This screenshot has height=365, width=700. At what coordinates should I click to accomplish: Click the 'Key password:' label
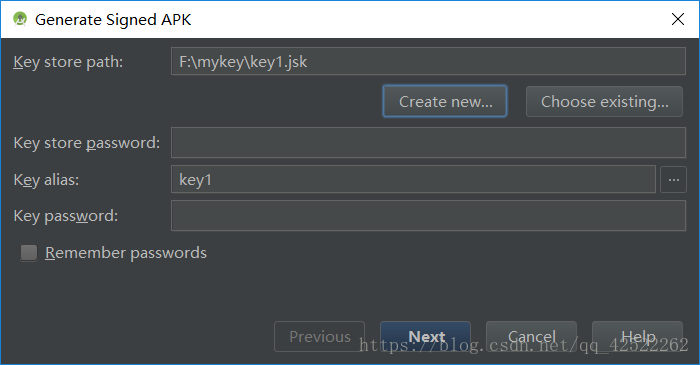point(66,216)
